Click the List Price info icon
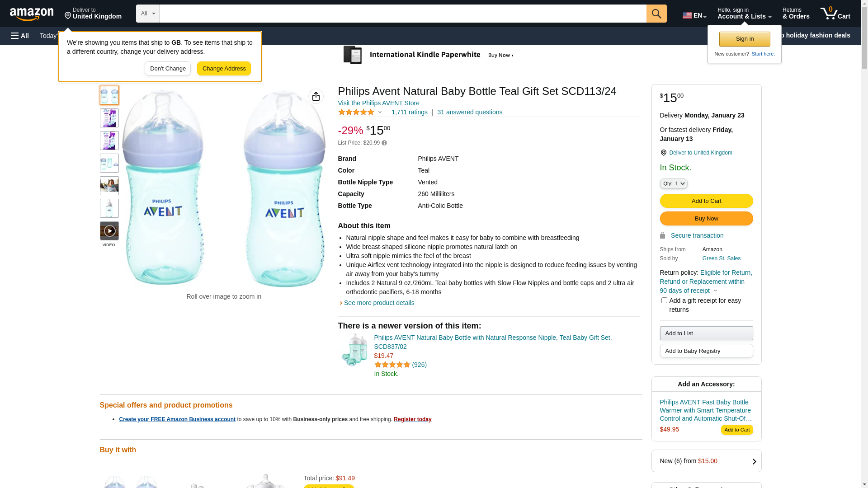868x488 pixels. pyautogui.click(x=384, y=143)
